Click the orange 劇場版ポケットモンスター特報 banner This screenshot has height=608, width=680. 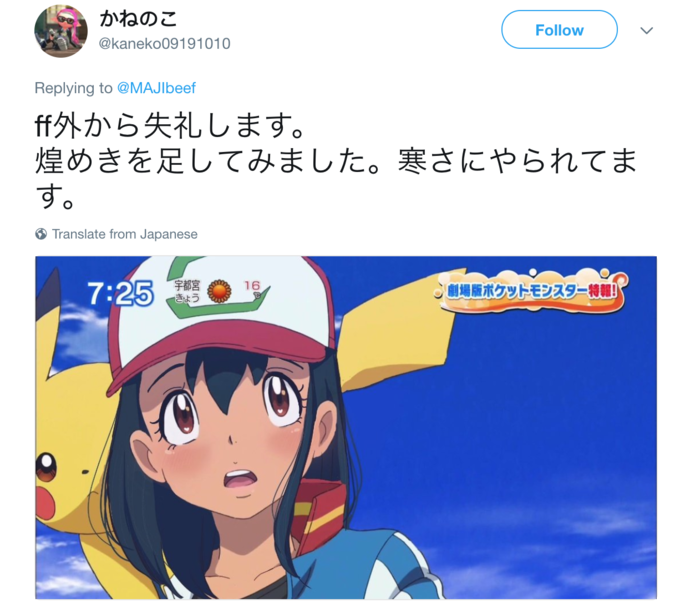(531, 291)
